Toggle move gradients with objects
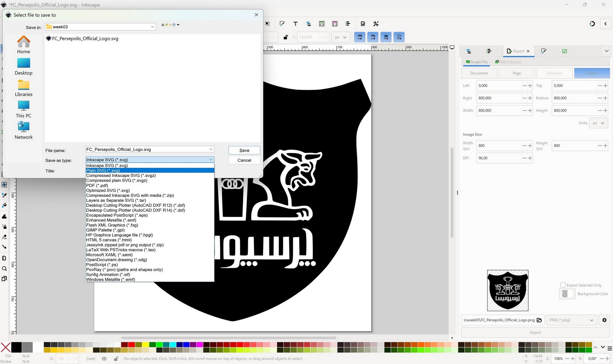 tap(386, 37)
